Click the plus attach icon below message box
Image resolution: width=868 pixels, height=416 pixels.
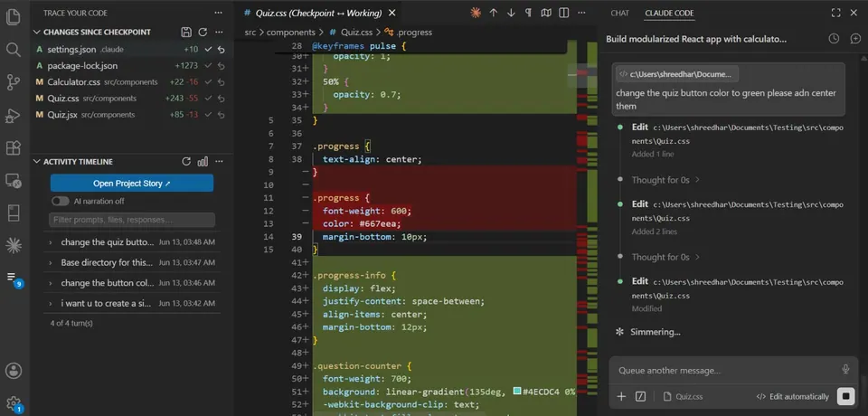tap(622, 396)
